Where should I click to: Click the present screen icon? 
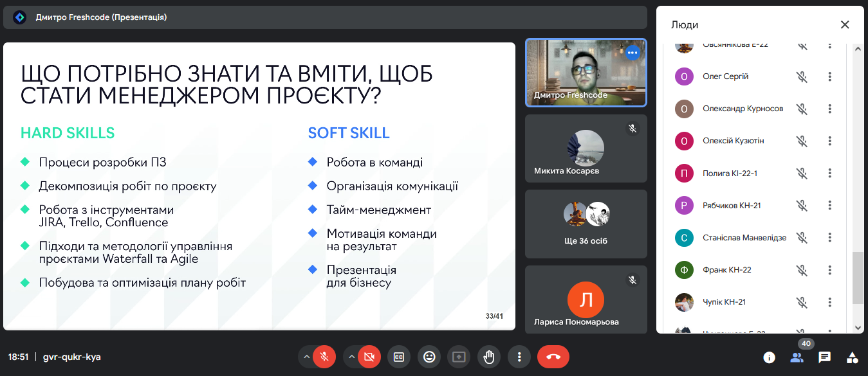[x=459, y=357]
